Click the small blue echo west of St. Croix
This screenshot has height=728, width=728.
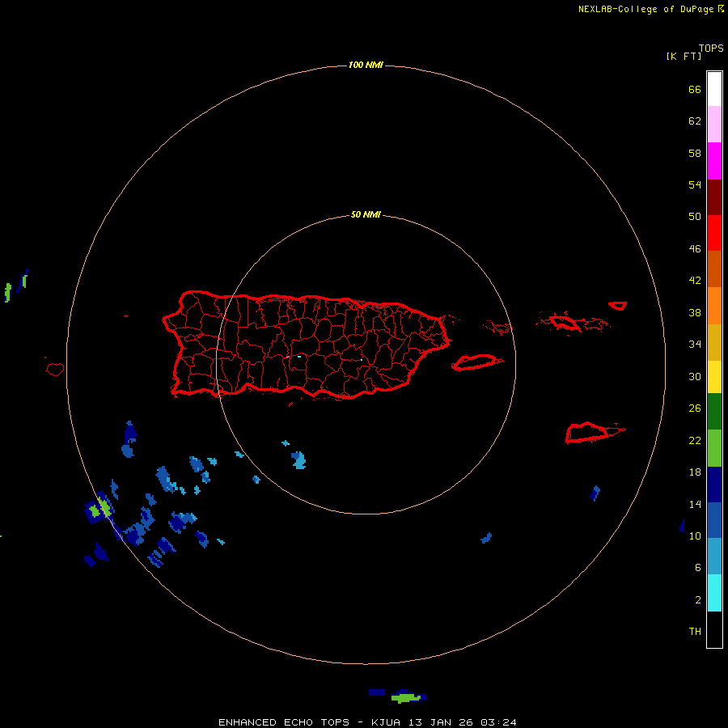click(x=486, y=538)
